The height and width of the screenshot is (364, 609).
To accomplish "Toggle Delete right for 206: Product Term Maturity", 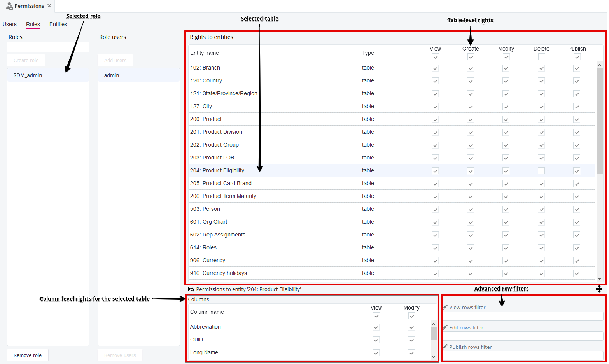I will [x=541, y=196].
